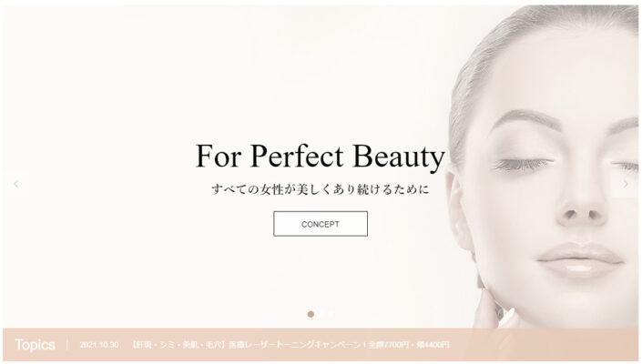Click the Japanese tagline under the headline

pos(321,189)
